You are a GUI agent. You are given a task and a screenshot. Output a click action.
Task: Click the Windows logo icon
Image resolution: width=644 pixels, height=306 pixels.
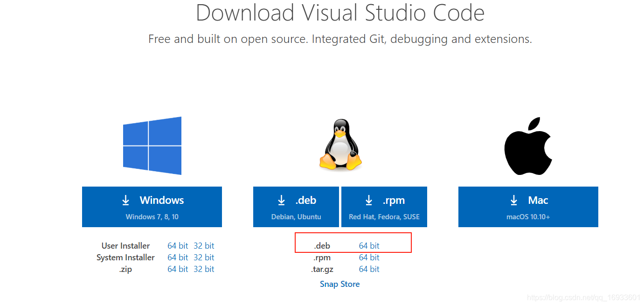152,146
